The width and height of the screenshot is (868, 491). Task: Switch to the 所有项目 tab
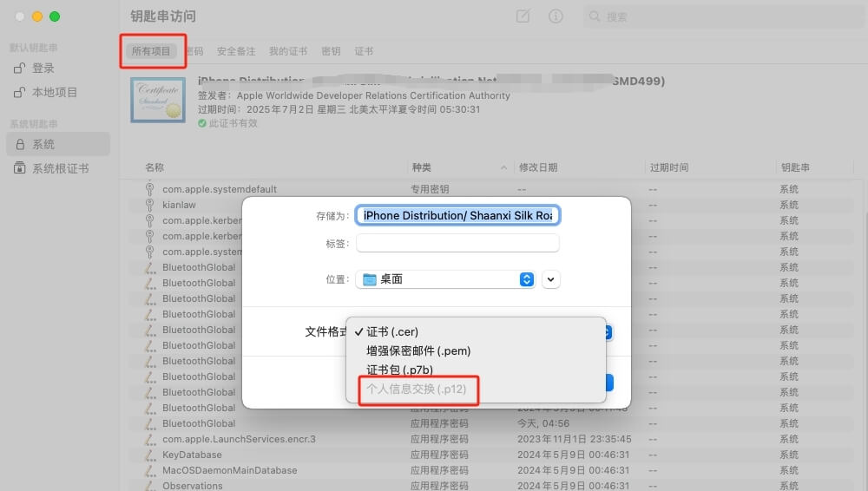(151, 51)
